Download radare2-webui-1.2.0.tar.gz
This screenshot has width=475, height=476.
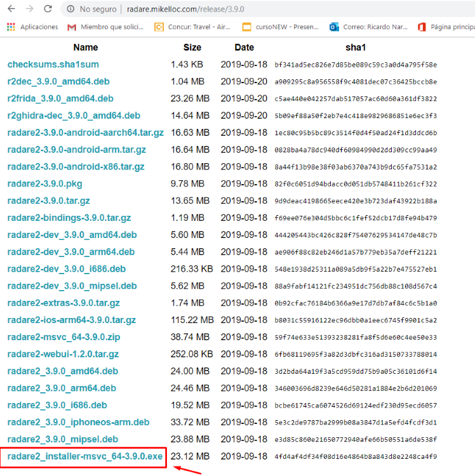pyautogui.click(x=63, y=354)
